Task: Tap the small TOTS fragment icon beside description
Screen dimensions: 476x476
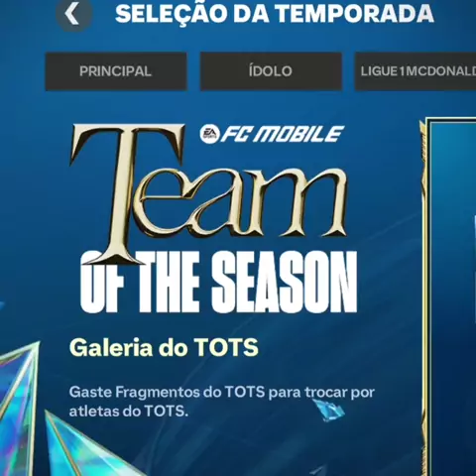Action: pos(328,411)
